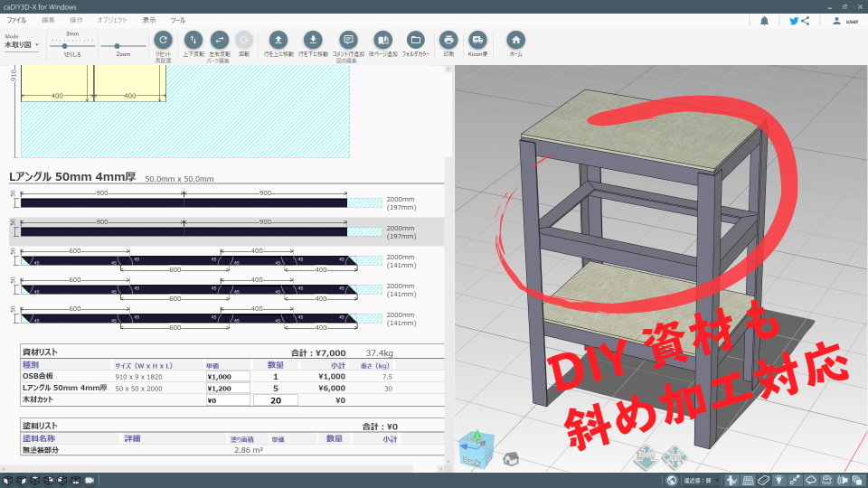Viewport: 868px width, 488px height.
Task: Add a comment row (コメント行追加)
Action: coord(348,40)
